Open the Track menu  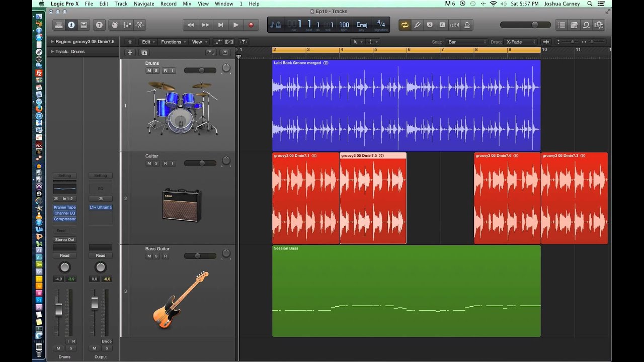[x=121, y=4]
